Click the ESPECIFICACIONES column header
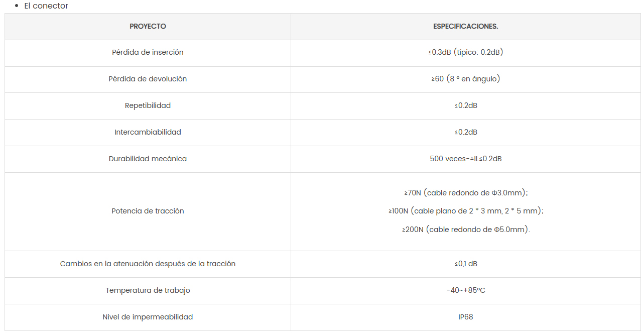This screenshot has width=644, height=336. pyautogui.click(x=466, y=26)
